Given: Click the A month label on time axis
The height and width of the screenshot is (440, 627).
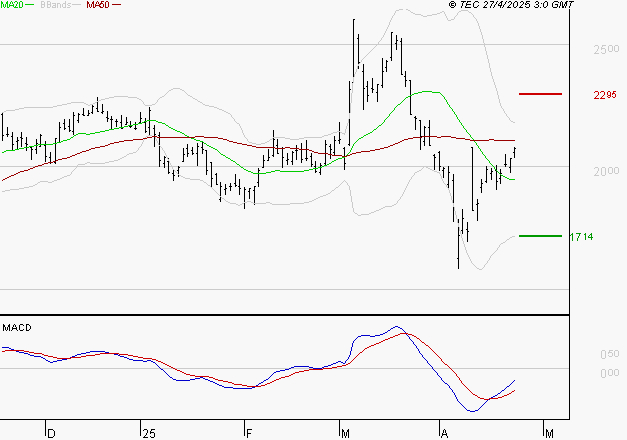Looking at the screenshot, I should point(444,434).
